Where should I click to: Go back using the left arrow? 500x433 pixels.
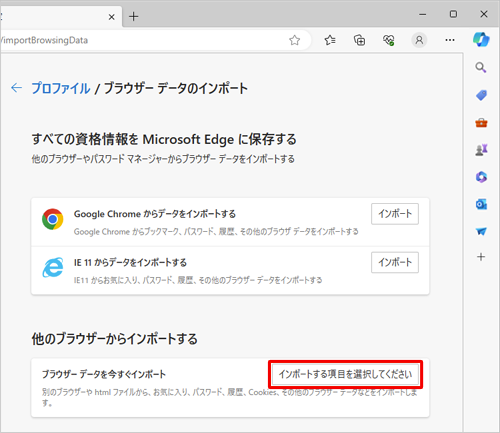pos(16,88)
